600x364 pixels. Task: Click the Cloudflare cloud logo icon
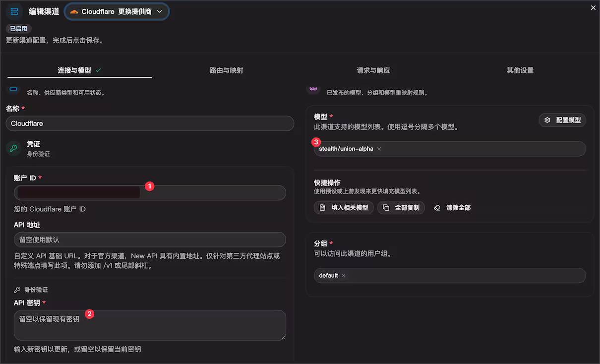pos(74,11)
